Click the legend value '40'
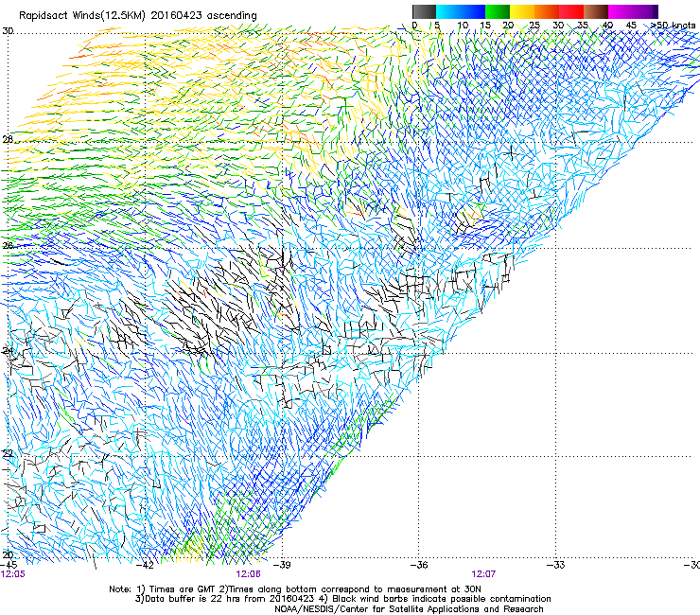The height and width of the screenshot is (615, 700). click(607, 25)
